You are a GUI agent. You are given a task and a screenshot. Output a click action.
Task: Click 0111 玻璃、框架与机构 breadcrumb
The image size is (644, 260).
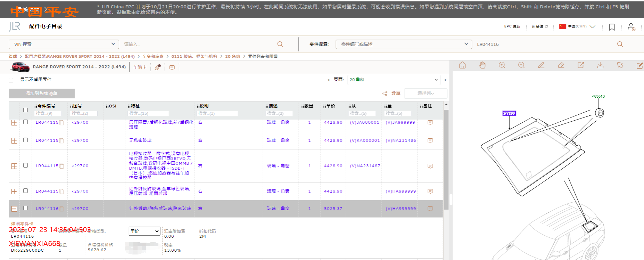point(194,56)
